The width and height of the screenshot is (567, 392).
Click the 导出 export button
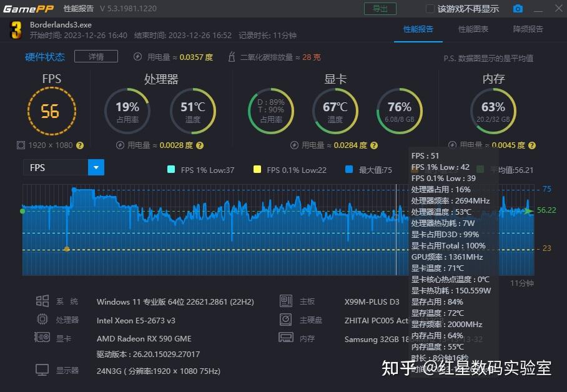(380, 9)
